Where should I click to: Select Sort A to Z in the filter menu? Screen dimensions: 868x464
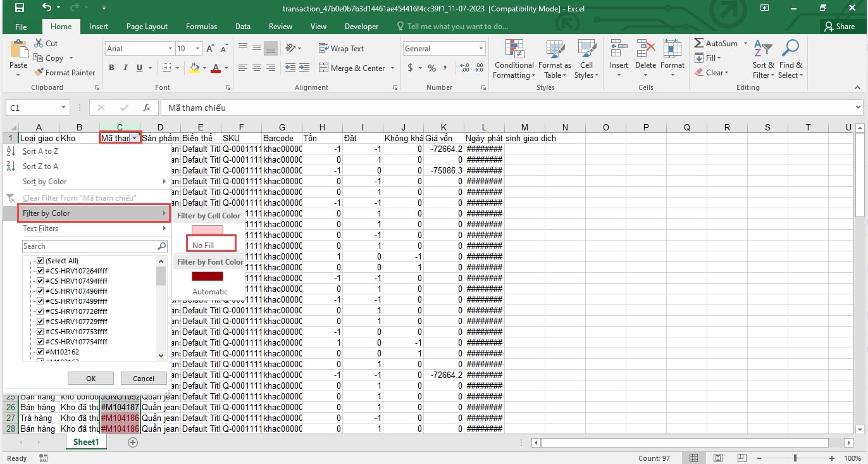(x=40, y=151)
